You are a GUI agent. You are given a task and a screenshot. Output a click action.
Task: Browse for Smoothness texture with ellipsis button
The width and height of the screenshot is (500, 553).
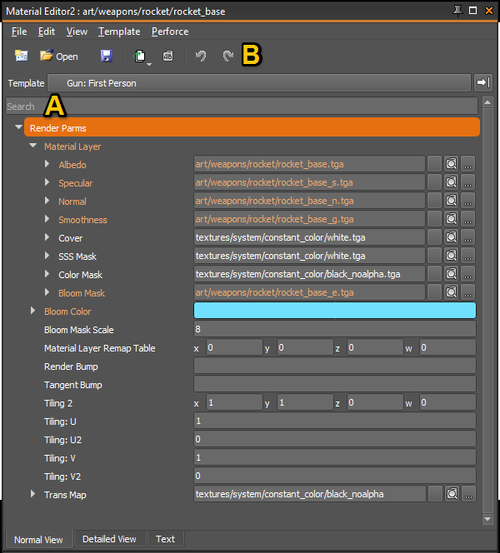468,219
